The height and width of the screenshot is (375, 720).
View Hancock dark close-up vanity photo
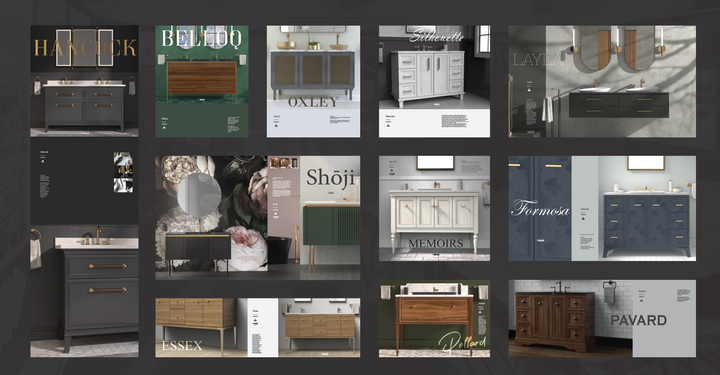[84, 291]
